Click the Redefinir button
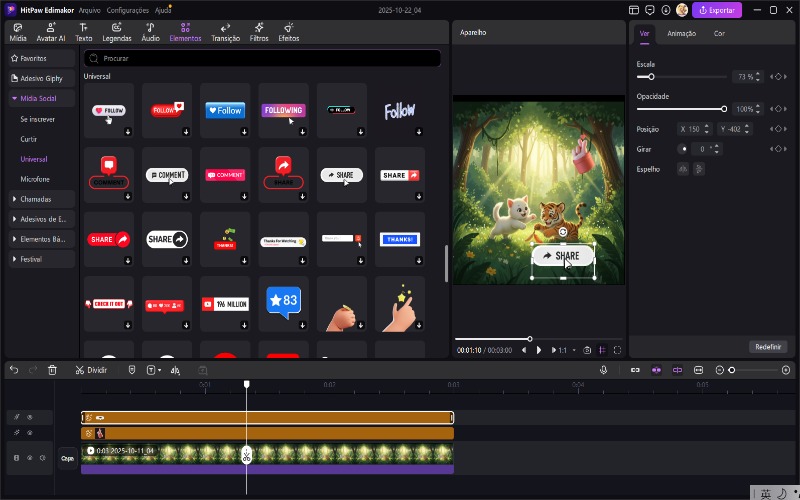 click(768, 346)
